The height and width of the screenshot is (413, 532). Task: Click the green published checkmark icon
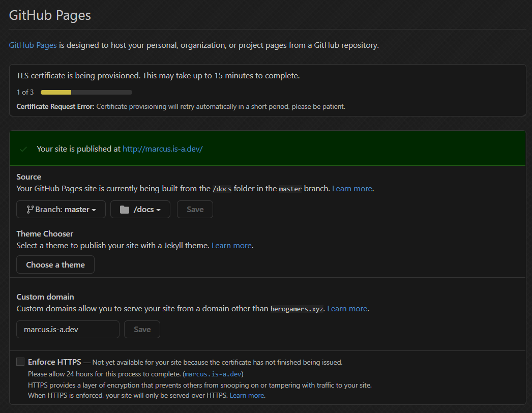(23, 149)
